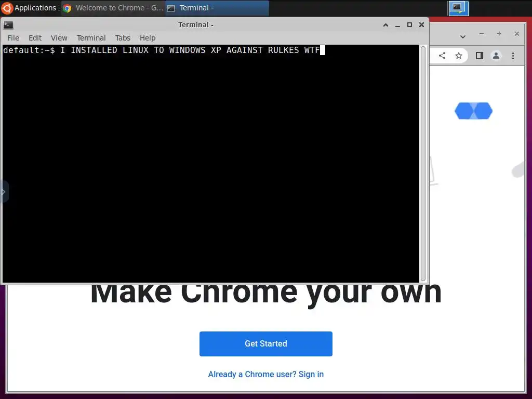532x399 pixels.
Task: Bookmark this page with star icon
Action: (x=459, y=56)
